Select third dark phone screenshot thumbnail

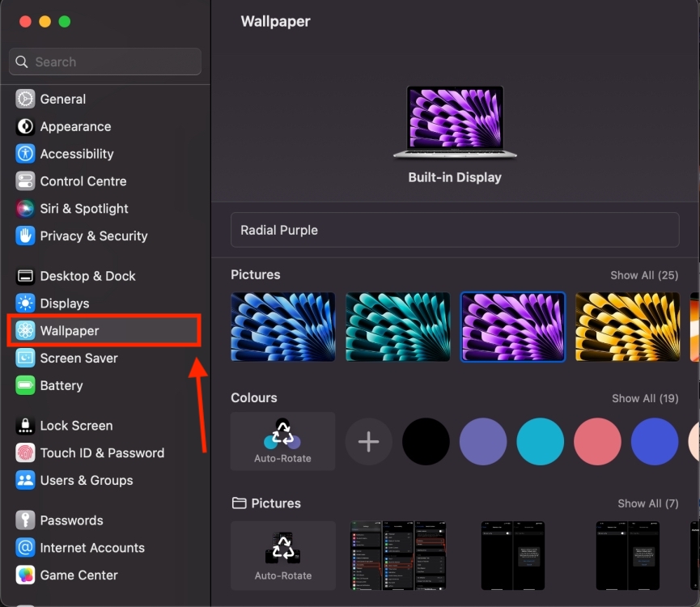click(x=628, y=556)
